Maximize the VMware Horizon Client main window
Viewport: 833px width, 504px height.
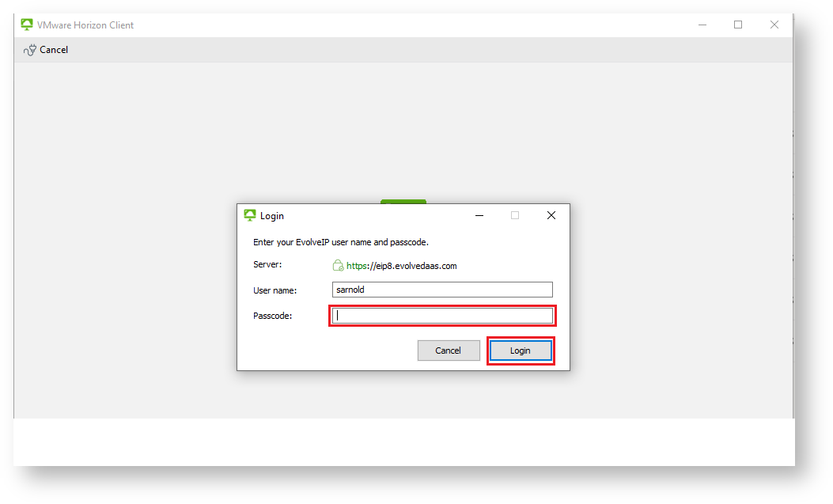pyautogui.click(x=738, y=25)
